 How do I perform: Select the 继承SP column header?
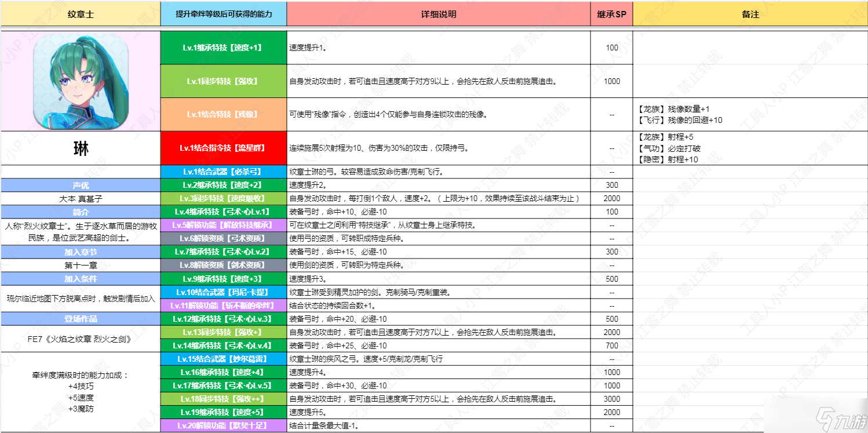pyautogui.click(x=612, y=14)
